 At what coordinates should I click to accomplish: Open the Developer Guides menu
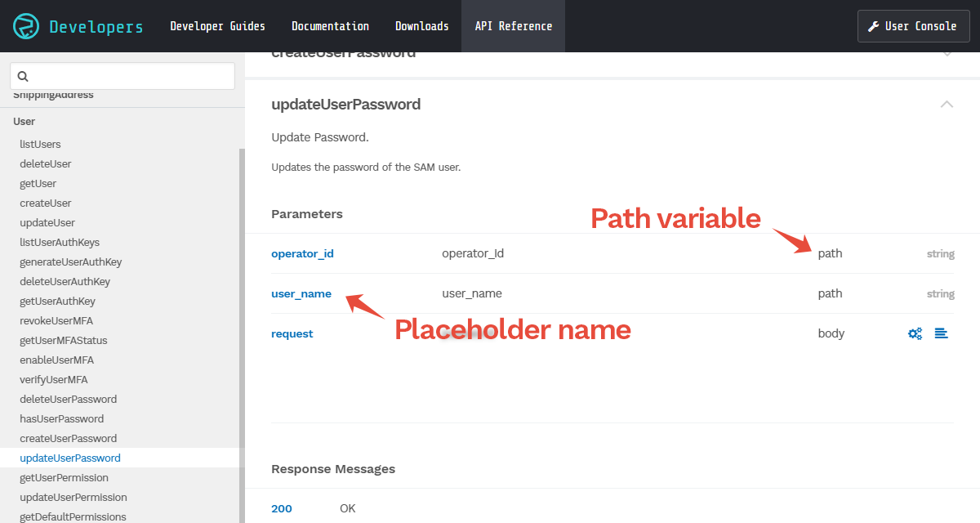point(217,25)
